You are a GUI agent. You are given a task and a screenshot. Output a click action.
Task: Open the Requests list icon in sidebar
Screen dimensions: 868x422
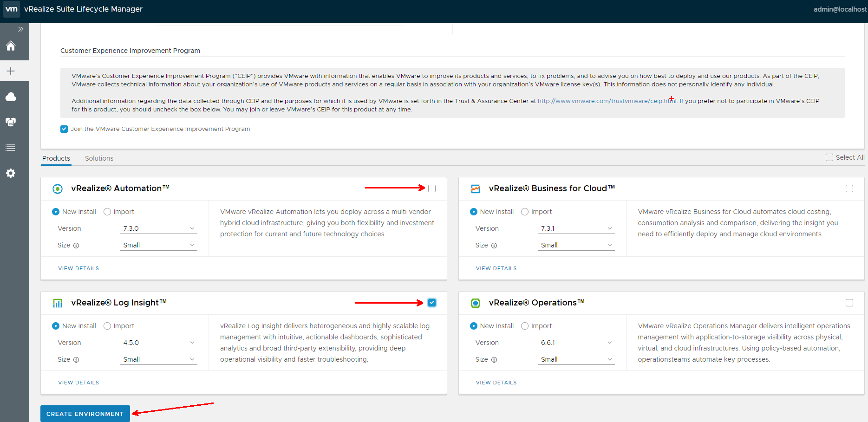click(11, 148)
